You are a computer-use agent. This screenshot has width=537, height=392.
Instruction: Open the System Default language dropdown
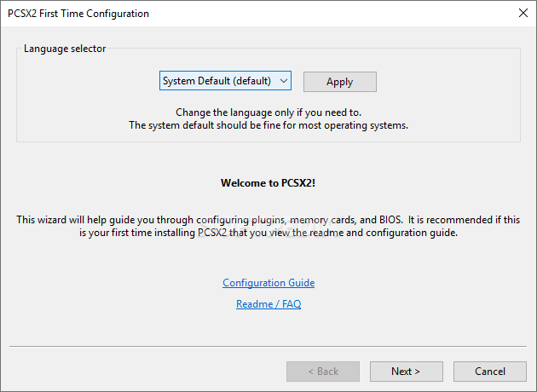(225, 81)
